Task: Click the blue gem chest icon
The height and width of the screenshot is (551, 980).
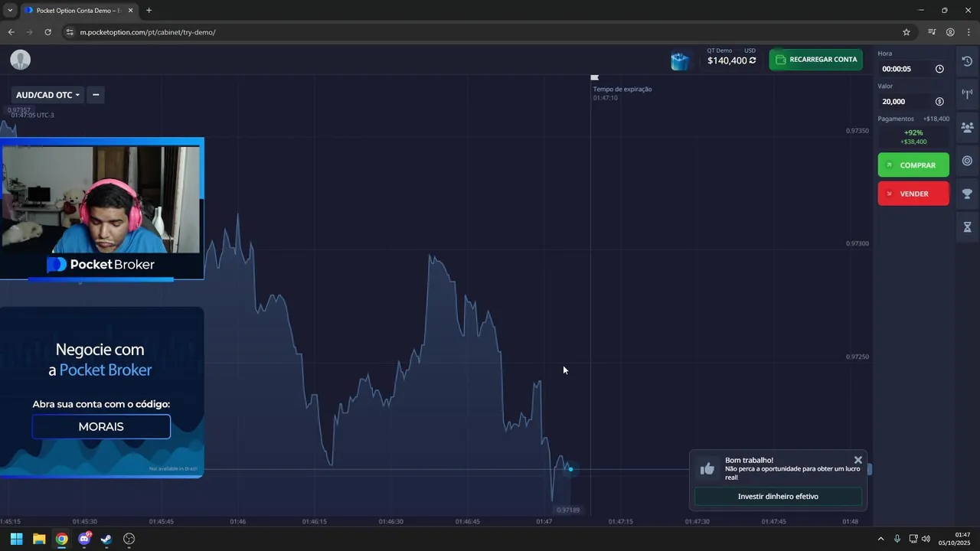Action: (679, 60)
